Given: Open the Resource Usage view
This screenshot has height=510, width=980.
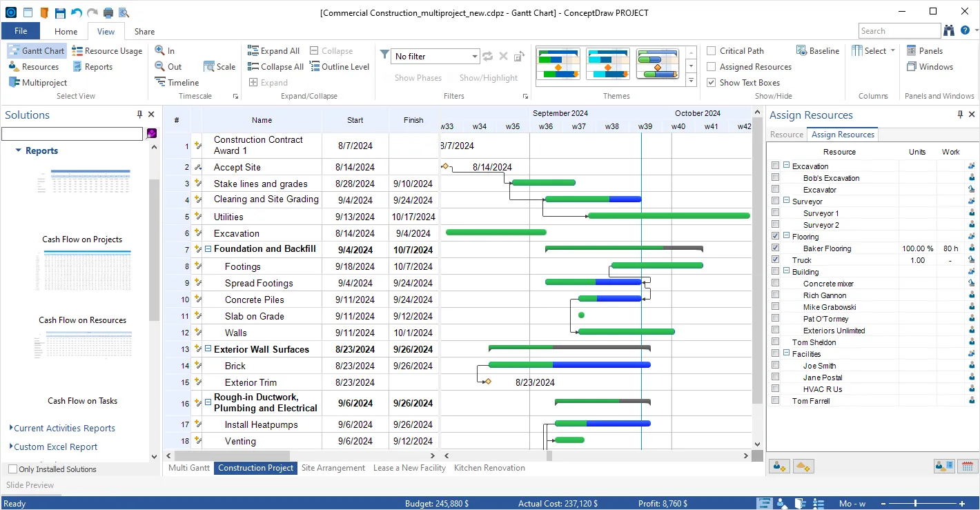Looking at the screenshot, I should [x=107, y=51].
